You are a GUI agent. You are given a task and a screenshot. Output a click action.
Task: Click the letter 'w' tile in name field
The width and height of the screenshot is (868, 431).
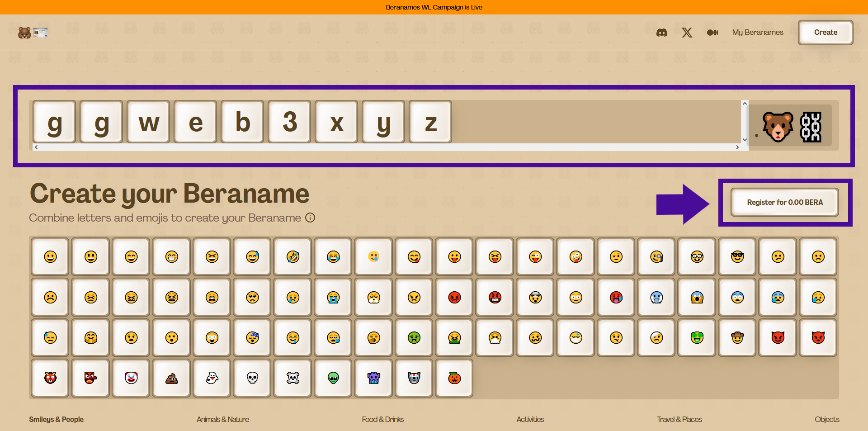tap(149, 122)
